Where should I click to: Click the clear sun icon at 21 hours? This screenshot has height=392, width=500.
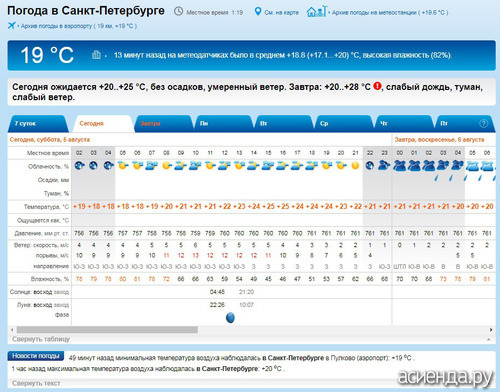tap(355, 165)
